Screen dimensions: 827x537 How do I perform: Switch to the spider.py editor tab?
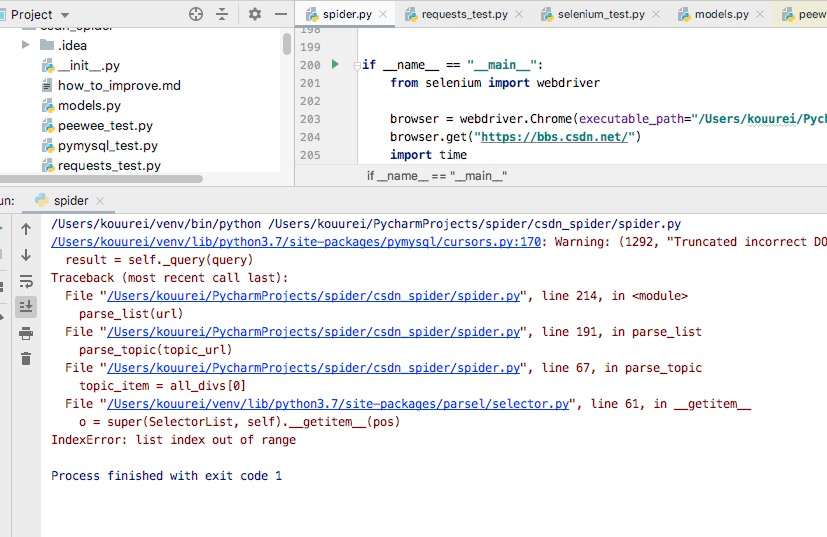347,14
